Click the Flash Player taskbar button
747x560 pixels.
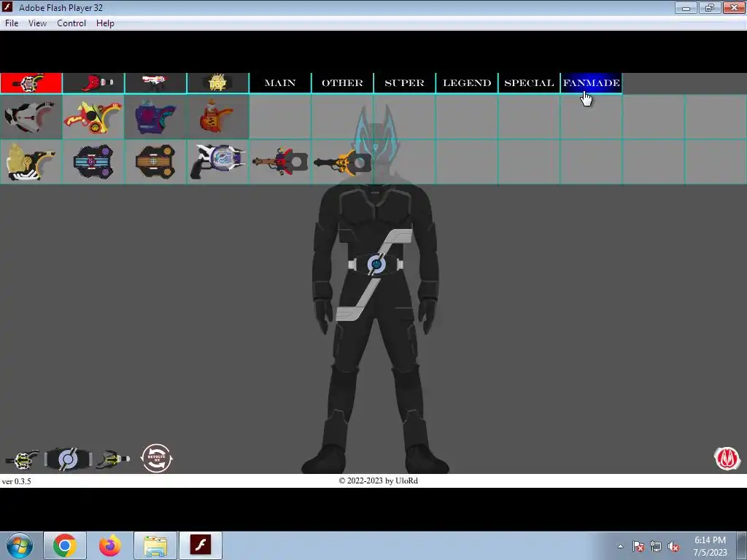201,545
